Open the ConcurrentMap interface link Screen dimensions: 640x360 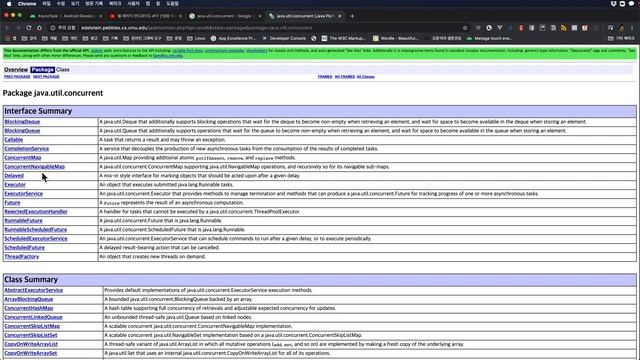click(23, 158)
